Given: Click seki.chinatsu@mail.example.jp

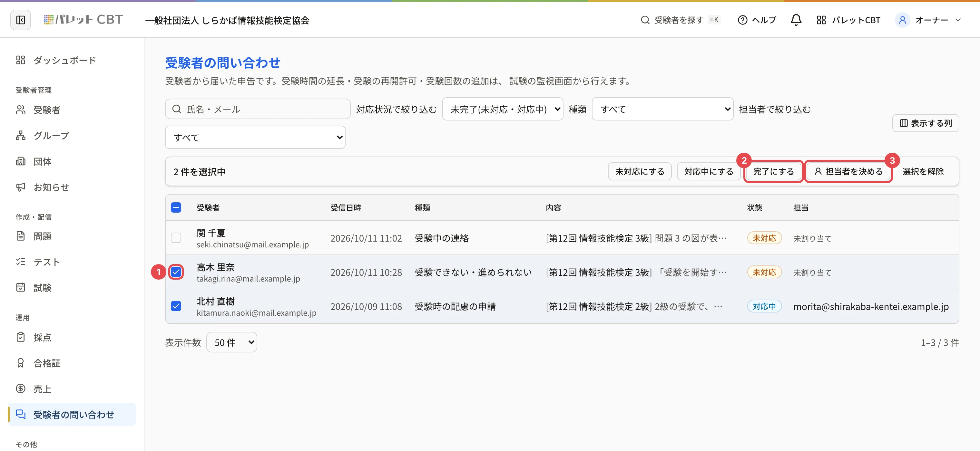Looking at the screenshot, I should pos(253,245).
